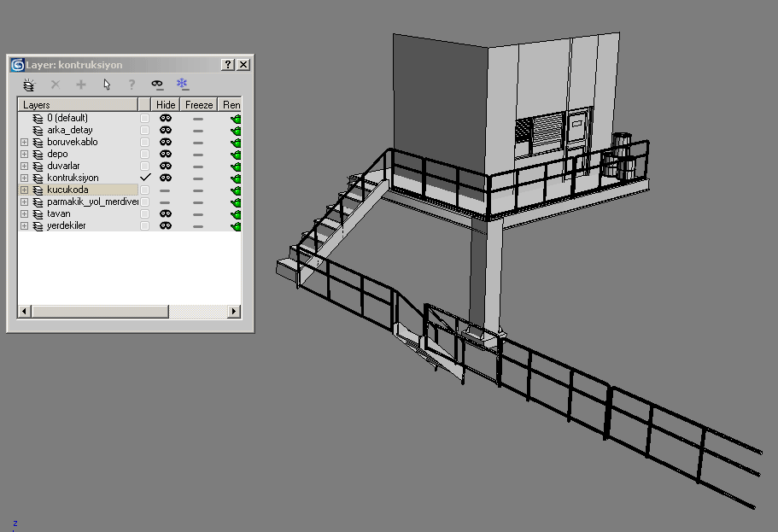Enable current layer checkbox for duvarlar
Screen dimensions: 778x532
(x=144, y=166)
